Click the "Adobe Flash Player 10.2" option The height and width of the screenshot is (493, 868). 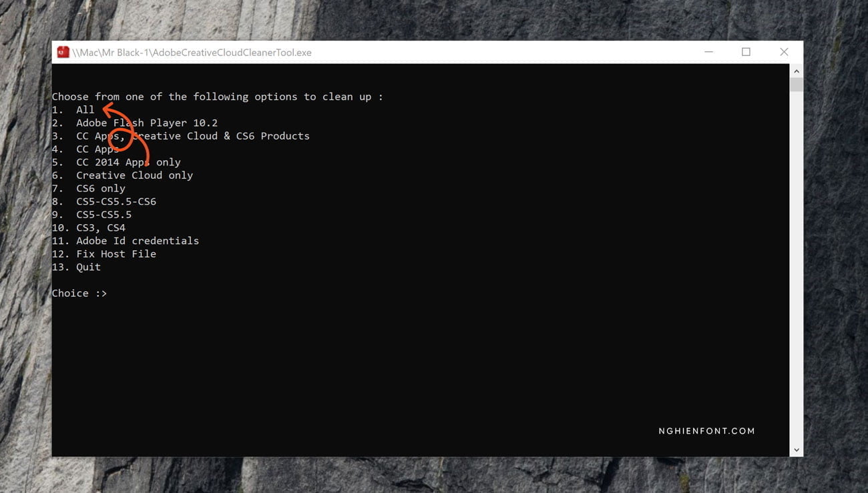146,123
